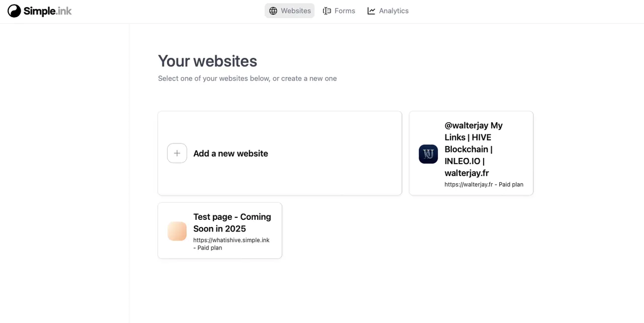
Task: Click the peach icon of Test page
Action: (177, 231)
